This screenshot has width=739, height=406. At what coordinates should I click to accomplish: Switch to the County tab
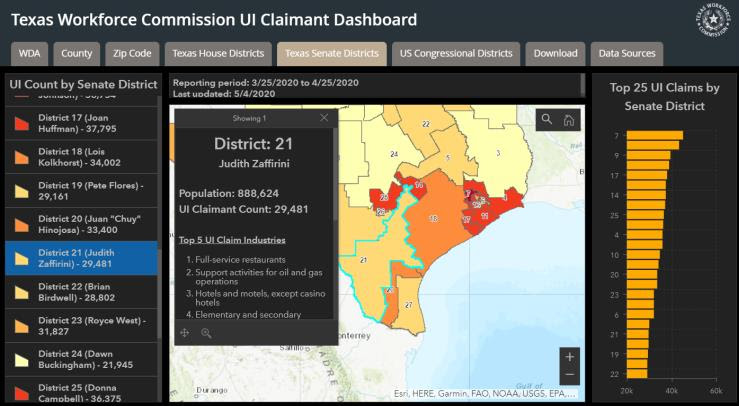coord(76,54)
